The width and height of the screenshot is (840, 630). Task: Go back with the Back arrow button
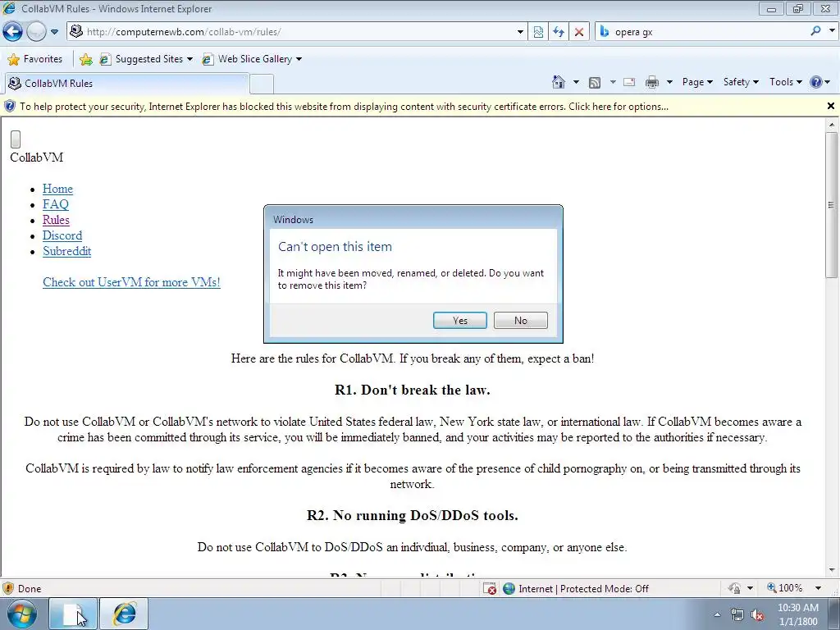pos(13,32)
